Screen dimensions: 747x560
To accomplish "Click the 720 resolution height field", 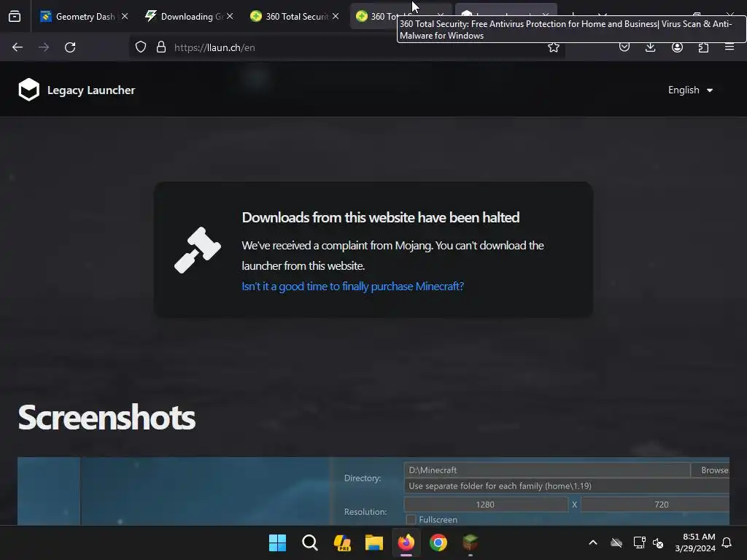I will [x=656, y=505].
